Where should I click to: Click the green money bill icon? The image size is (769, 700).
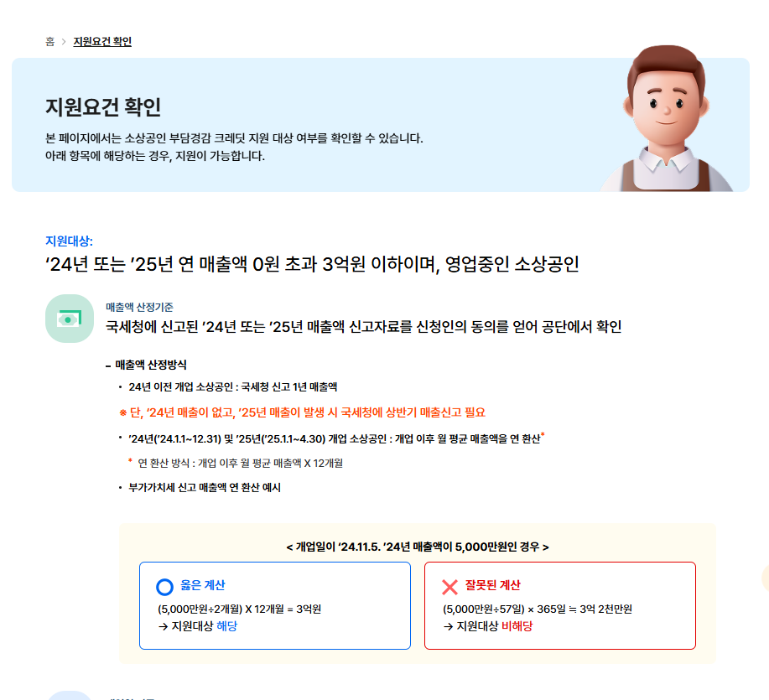click(x=70, y=319)
